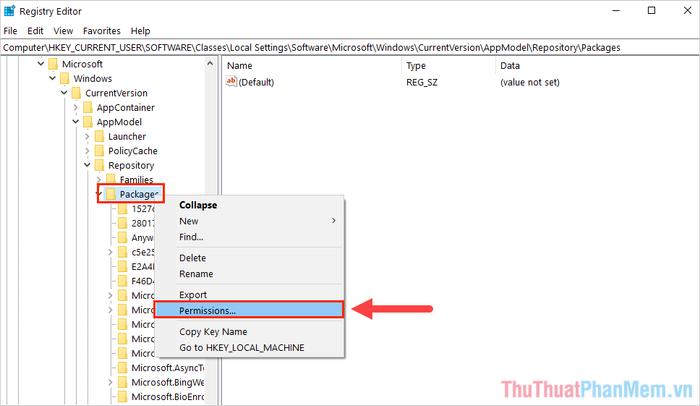Select the (Default) string value icon
700x406 pixels.
[x=231, y=82]
